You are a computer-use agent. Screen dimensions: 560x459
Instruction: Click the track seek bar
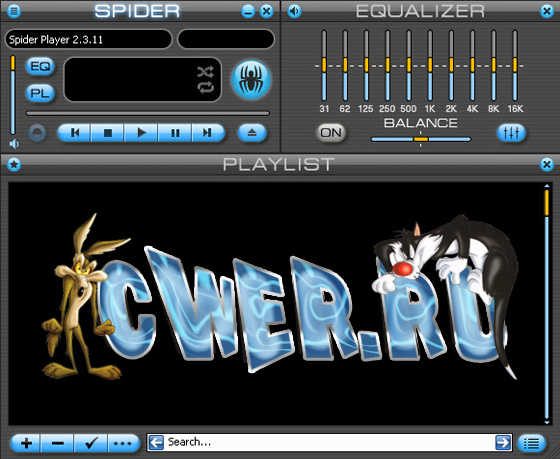[148, 114]
